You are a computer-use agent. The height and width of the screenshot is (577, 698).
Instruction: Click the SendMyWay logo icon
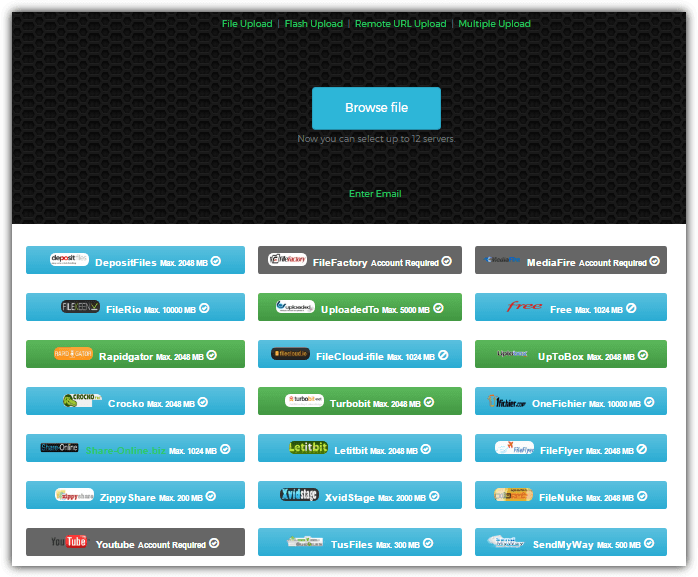point(506,541)
